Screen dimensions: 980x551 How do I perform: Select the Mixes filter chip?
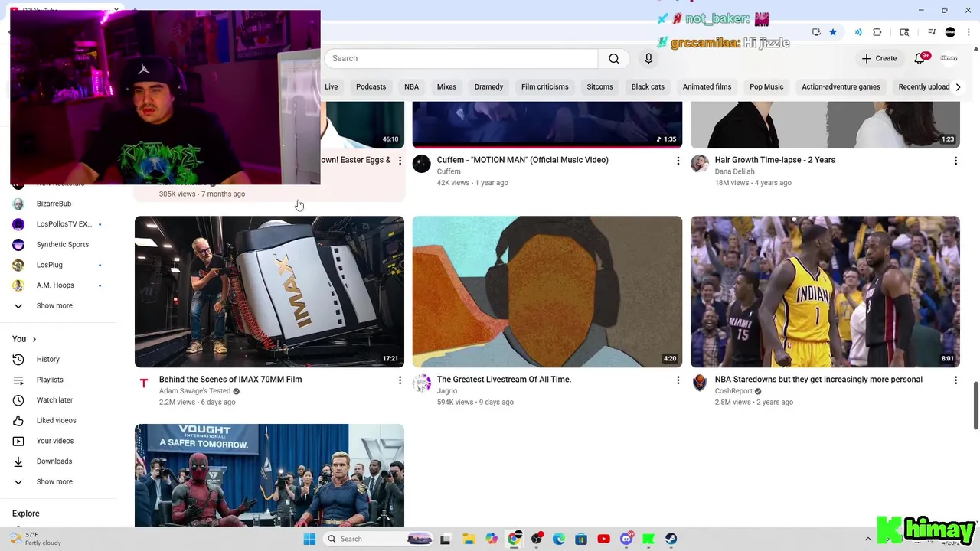coord(446,87)
